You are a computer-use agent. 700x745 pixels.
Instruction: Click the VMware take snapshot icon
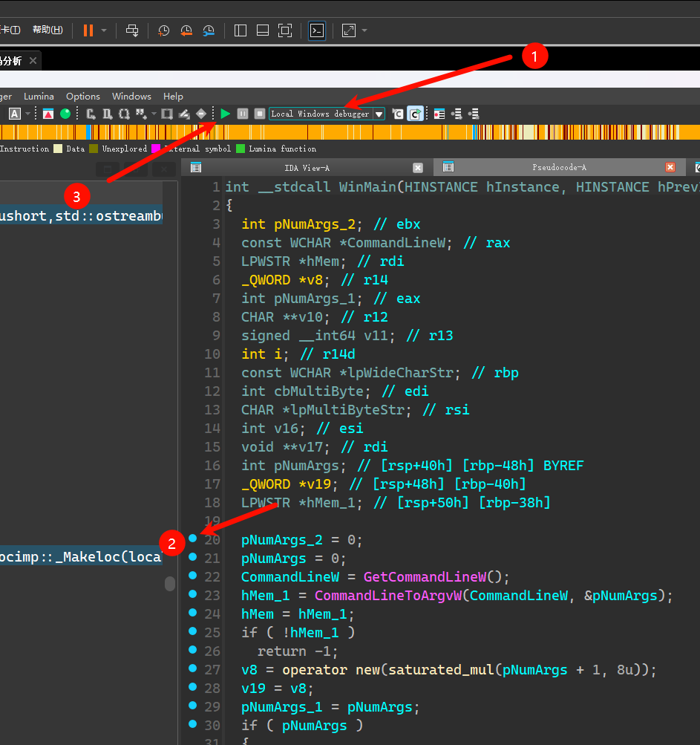tap(164, 30)
